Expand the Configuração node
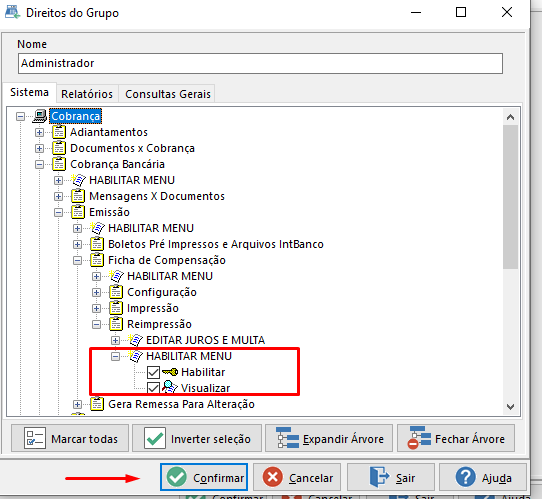 click(x=96, y=292)
